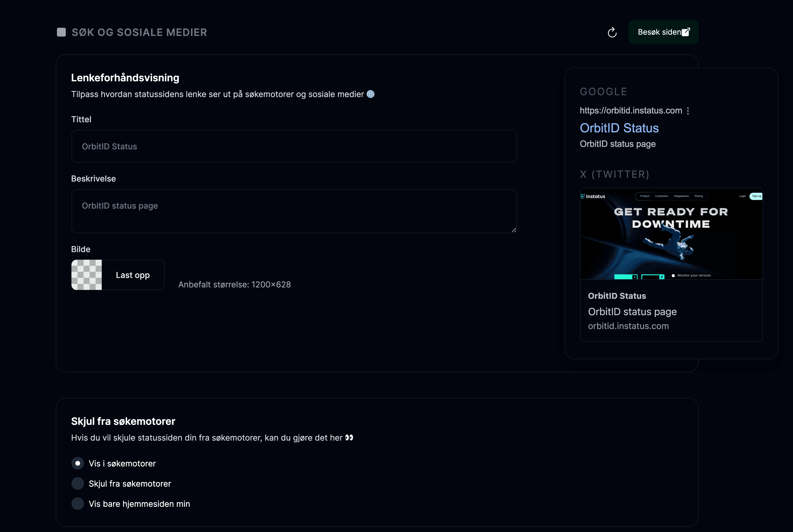Select the Vis i søkemotorer radio option
This screenshot has width=793, height=532.
click(x=78, y=464)
